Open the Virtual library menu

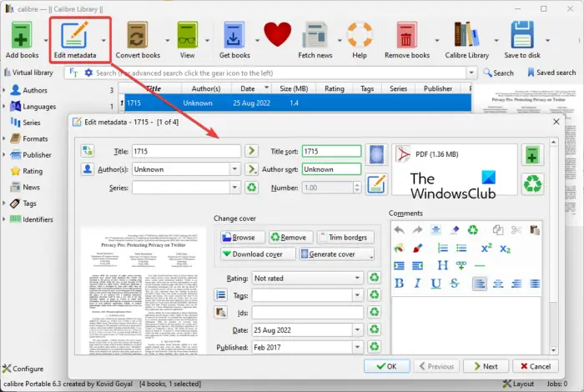(x=28, y=73)
